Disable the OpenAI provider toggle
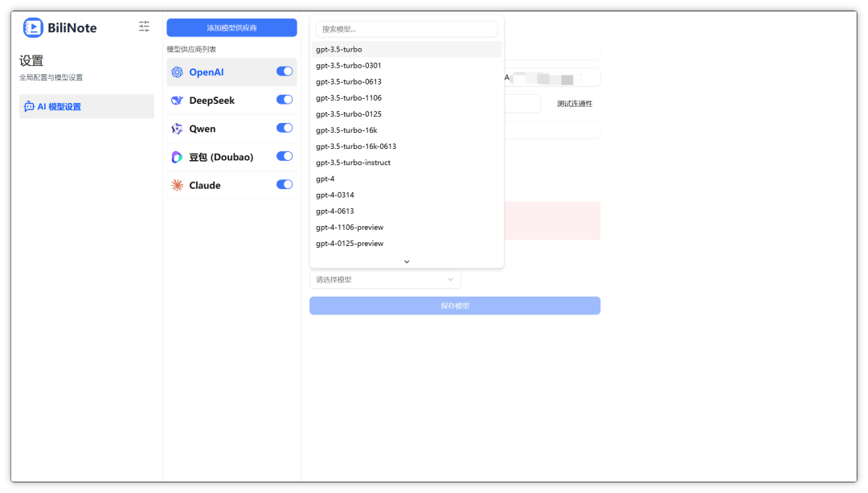 (x=285, y=71)
